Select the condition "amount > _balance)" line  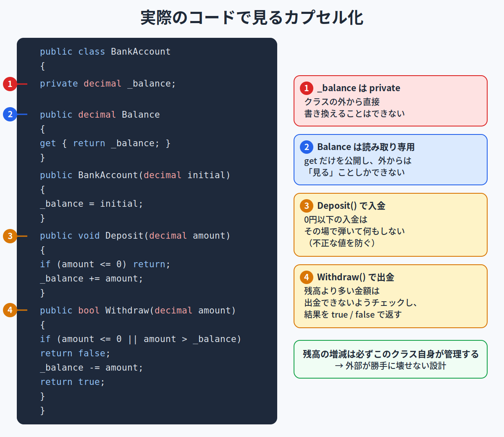click(141, 339)
